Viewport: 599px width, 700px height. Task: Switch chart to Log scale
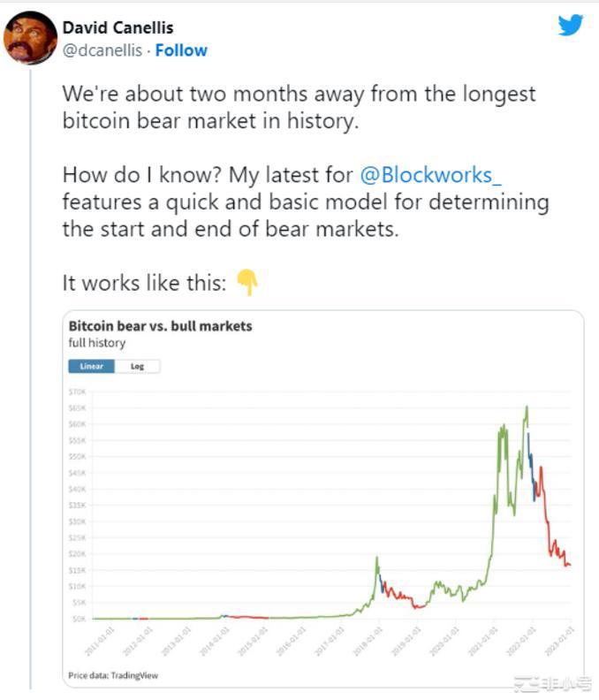tap(138, 366)
